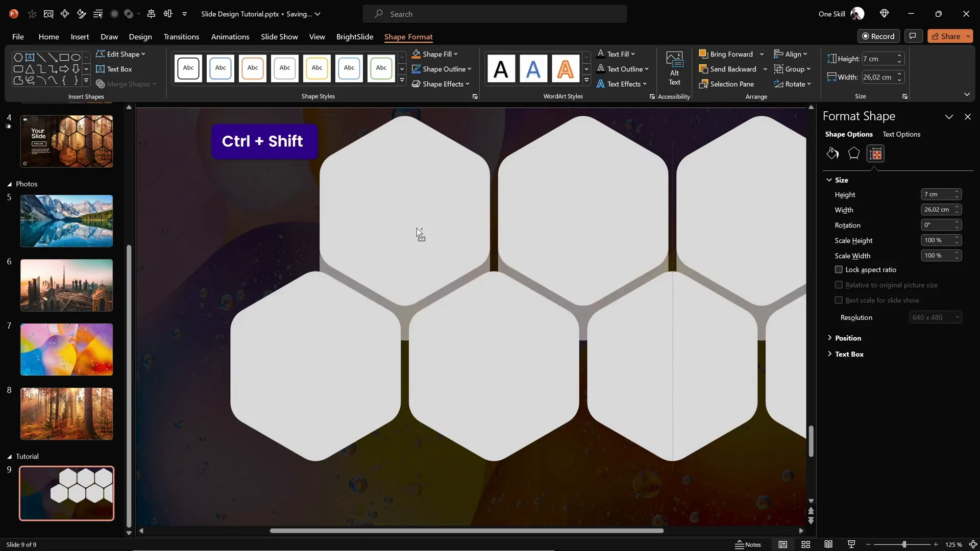Select the Oval shape tool
The width and height of the screenshot is (980, 551).
76,57
